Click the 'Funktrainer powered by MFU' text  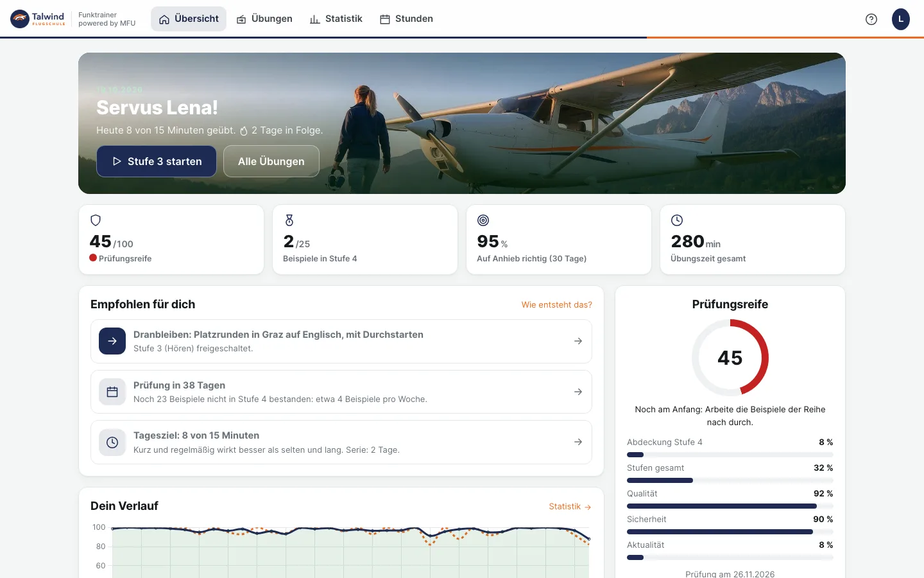[107, 19]
